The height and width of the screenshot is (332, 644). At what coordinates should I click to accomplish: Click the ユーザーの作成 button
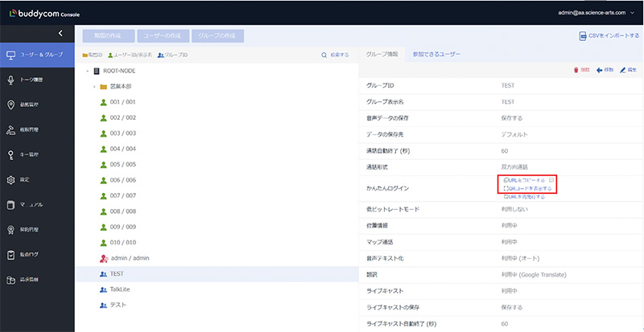point(163,35)
